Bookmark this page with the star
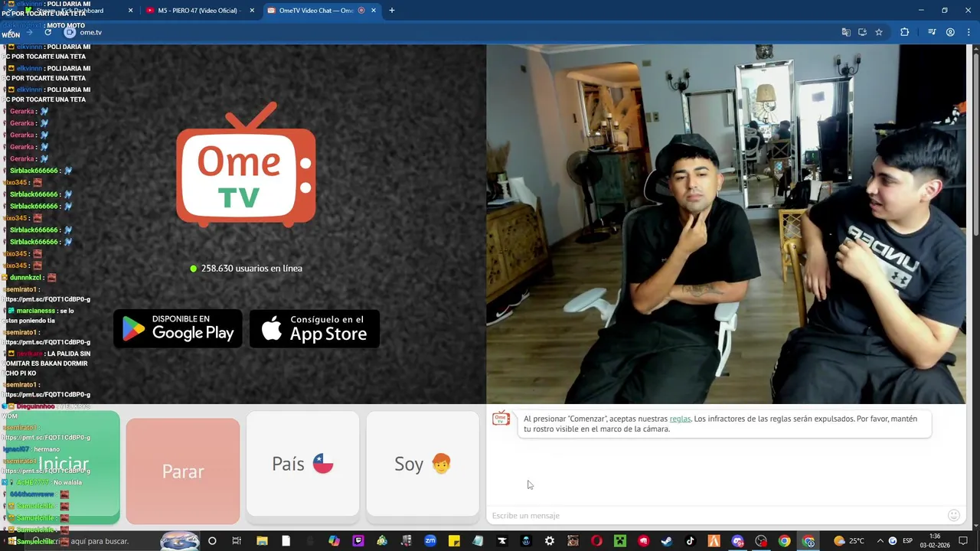Image resolution: width=980 pixels, height=551 pixels. [879, 32]
